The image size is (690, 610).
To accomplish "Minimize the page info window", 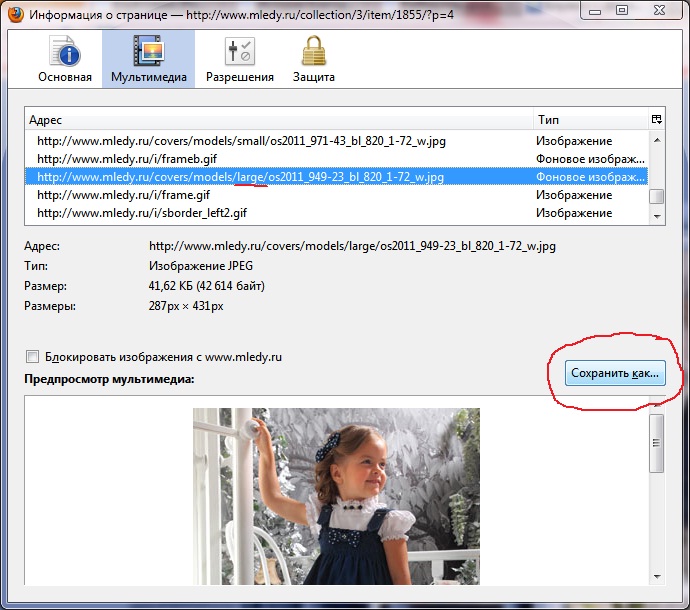I will click(595, 11).
